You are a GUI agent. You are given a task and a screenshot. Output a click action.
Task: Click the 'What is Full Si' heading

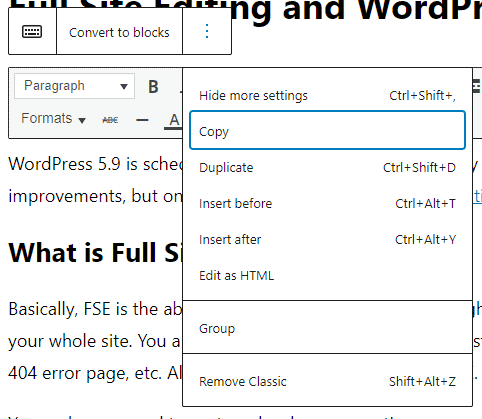pyautogui.click(x=95, y=252)
